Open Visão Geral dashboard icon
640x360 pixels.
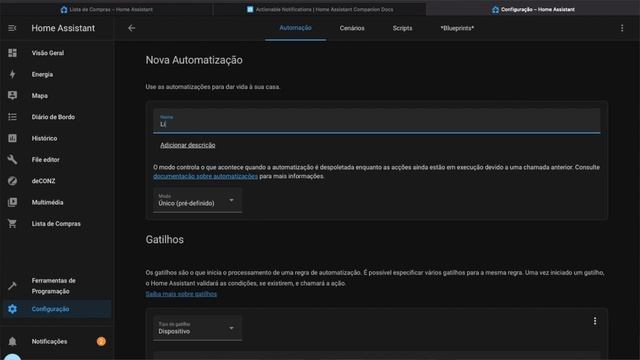12,53
